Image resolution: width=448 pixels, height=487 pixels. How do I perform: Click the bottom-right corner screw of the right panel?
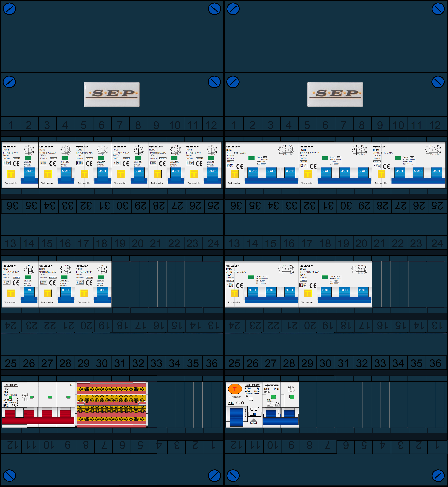(438, 476)
